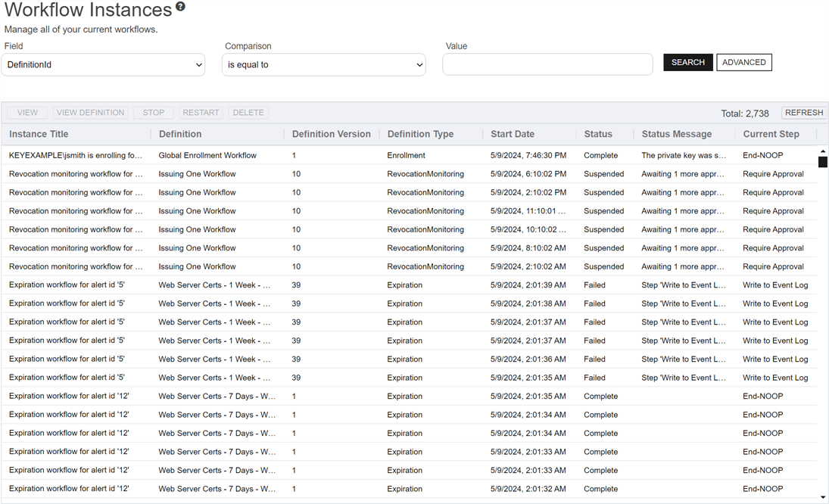This screenshot has width=829, height=504.
Task: Click the STOP toolbar button
Action: pos(153,112)
